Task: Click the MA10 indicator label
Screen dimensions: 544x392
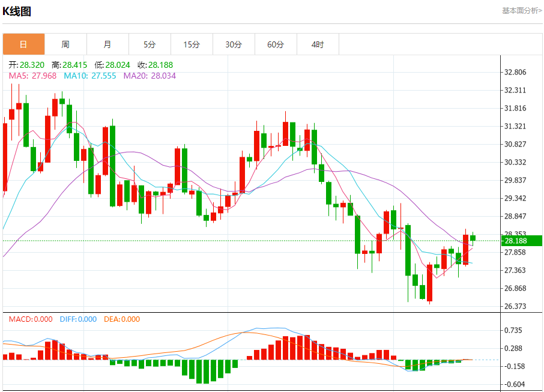Action: (x=90, y=76)
